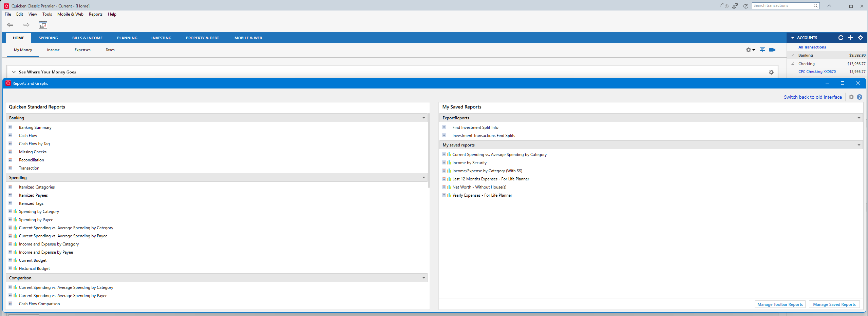Screen dimensions: 868x316
Task: Click graph icon beside Historical Budget
Action: [15, 268]
